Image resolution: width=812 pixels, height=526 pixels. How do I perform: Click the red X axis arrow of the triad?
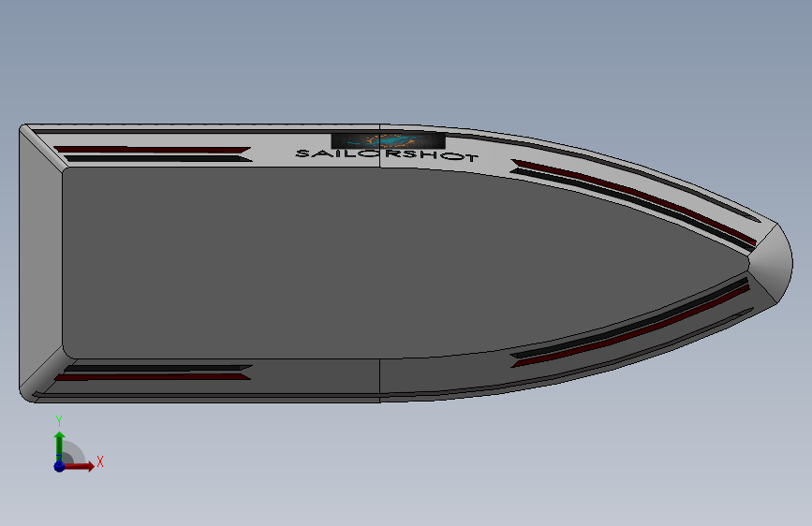tap(81, 466)
